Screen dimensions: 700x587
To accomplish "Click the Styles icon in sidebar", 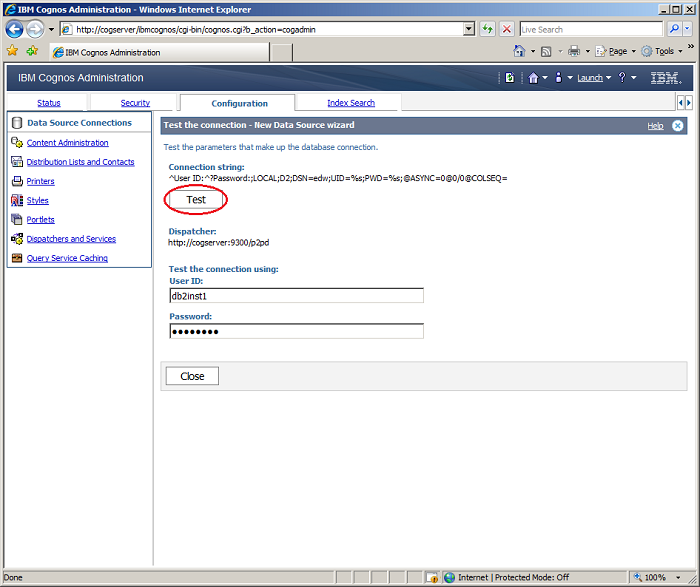I will [x=17, y=200].
